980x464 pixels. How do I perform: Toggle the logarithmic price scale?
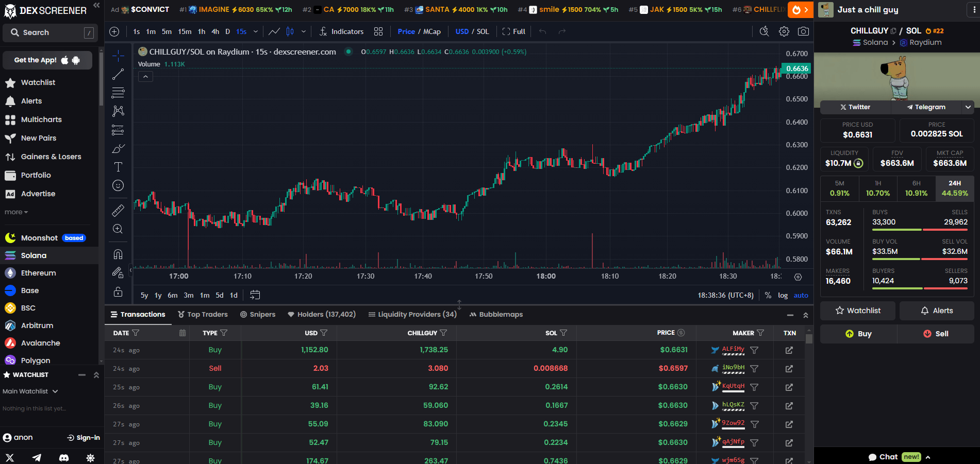[x=783, y=295]
